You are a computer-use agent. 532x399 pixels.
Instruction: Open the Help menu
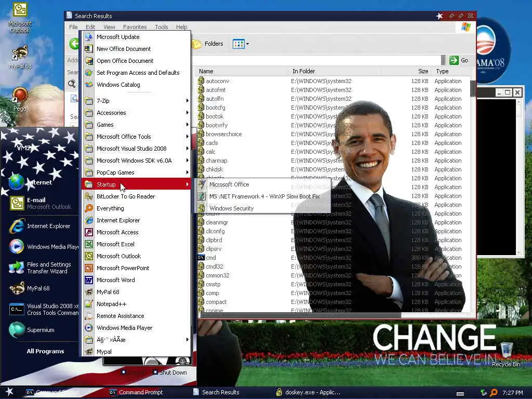click(181, 27)
